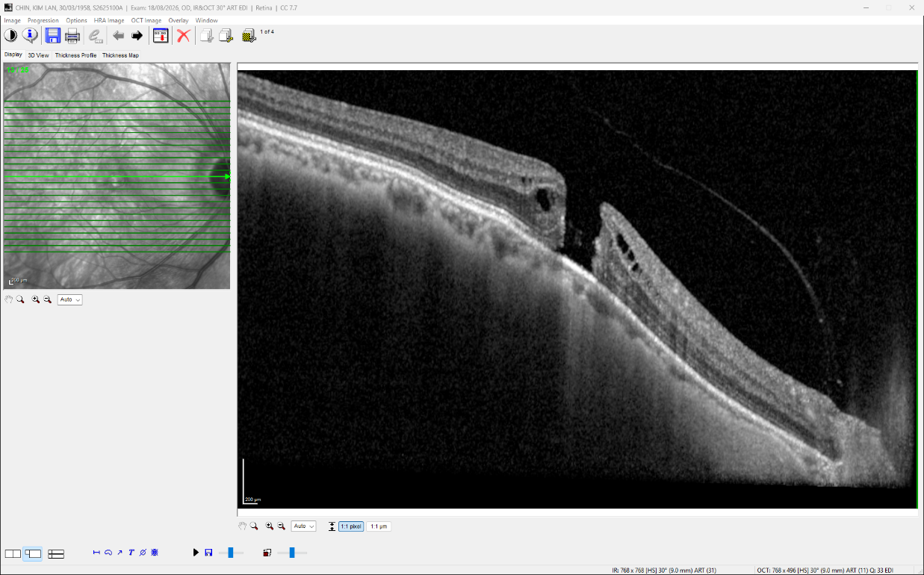Open the Image menu

pos(12,20)
